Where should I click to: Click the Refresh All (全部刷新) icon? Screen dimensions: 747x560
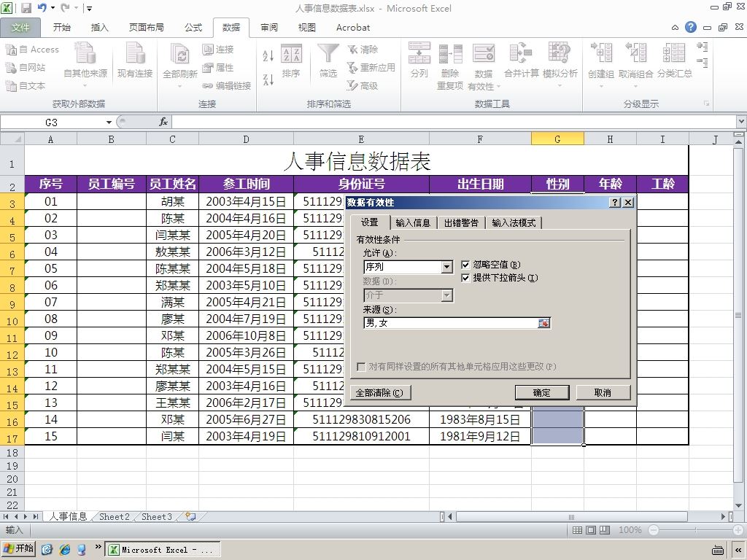tap(179, 55)
